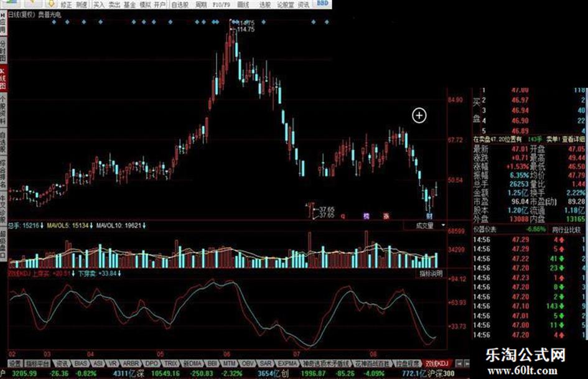This screenshot has width=588, height=379.
Task: Select the 画线 draw-line tool
Action: coord(243,4)
